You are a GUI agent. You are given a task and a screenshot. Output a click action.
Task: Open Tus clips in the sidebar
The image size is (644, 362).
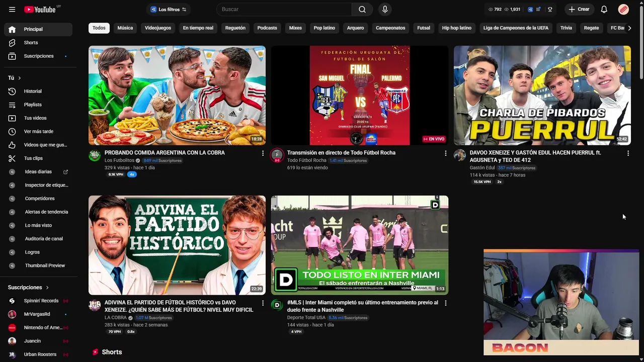(38, 158)
